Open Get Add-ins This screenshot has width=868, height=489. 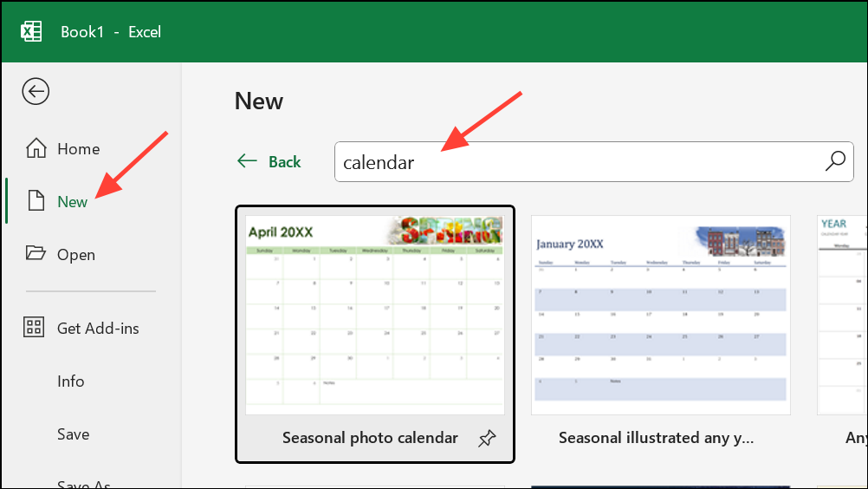[x=98, y=329]
